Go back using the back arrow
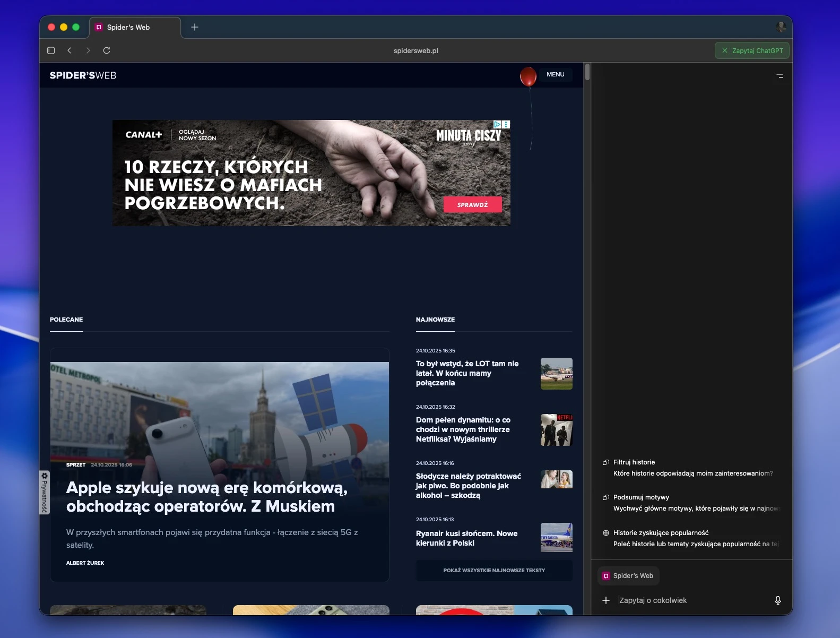Screen dimensions: 840x638 [70, 50]
